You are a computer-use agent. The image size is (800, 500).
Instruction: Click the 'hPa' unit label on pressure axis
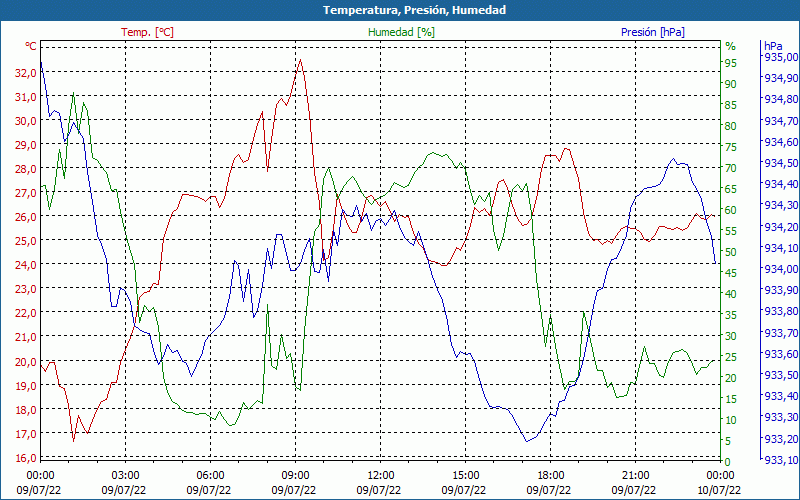click(x=773, y=46)
